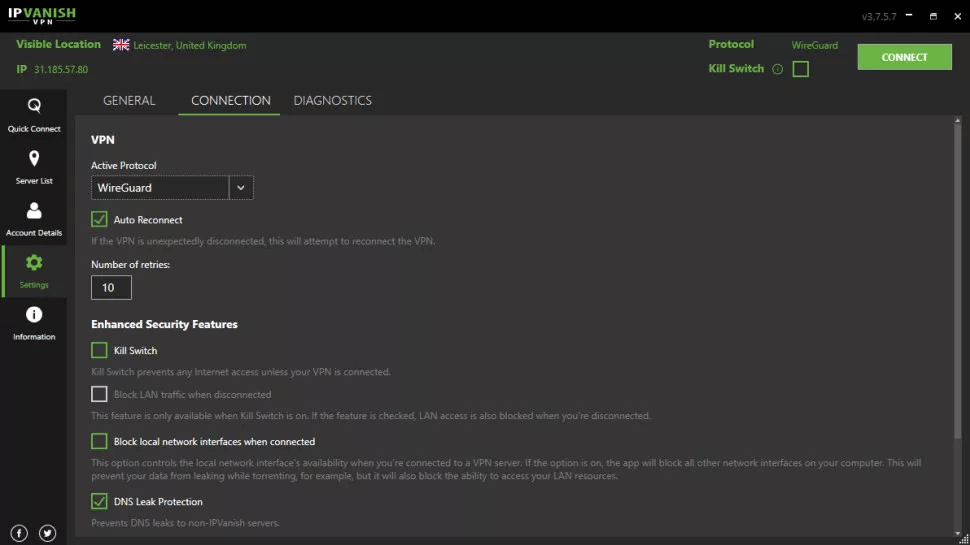970x545 pixels.
Task: Click the version number v3.7.5.7
Action: point(878,17)
